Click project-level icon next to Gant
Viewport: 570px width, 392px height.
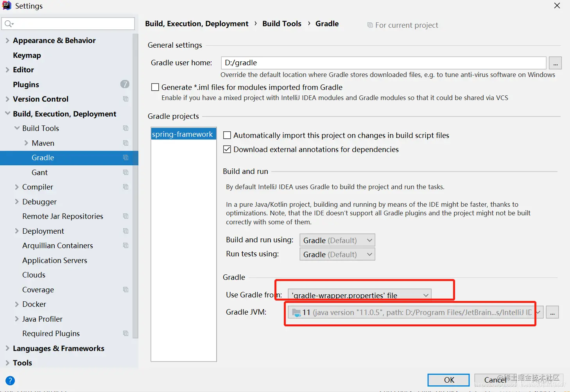[125, 172]
